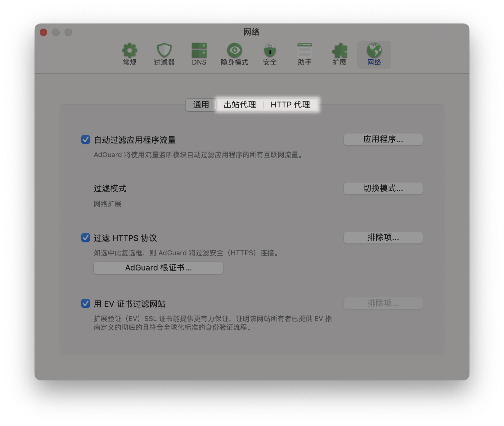This screenshot has width=504, height=426.
Task: Close the 网络 preferences window
Action: [43, 32]
